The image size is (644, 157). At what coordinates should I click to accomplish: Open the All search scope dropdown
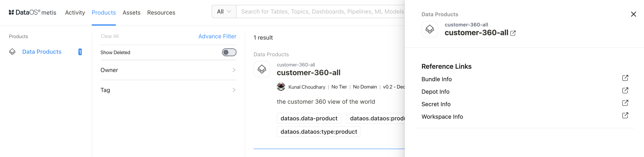[224, 11]
